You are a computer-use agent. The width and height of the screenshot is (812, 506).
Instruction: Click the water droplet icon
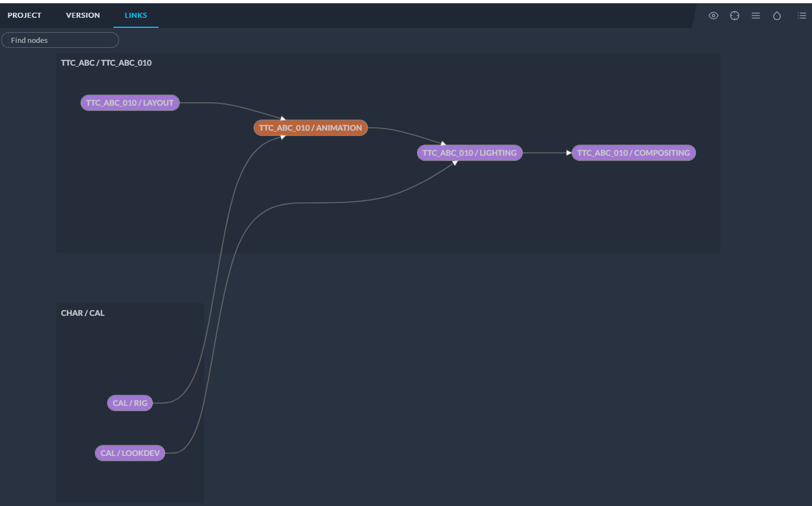tap(777, 16)
